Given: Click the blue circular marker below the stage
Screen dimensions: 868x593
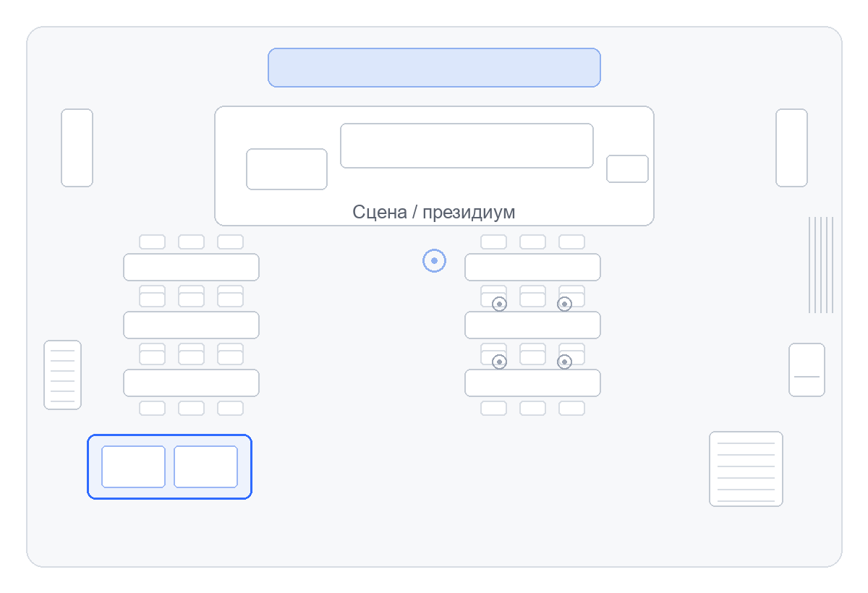Looking at the screenshot, I should click(434, 260).
